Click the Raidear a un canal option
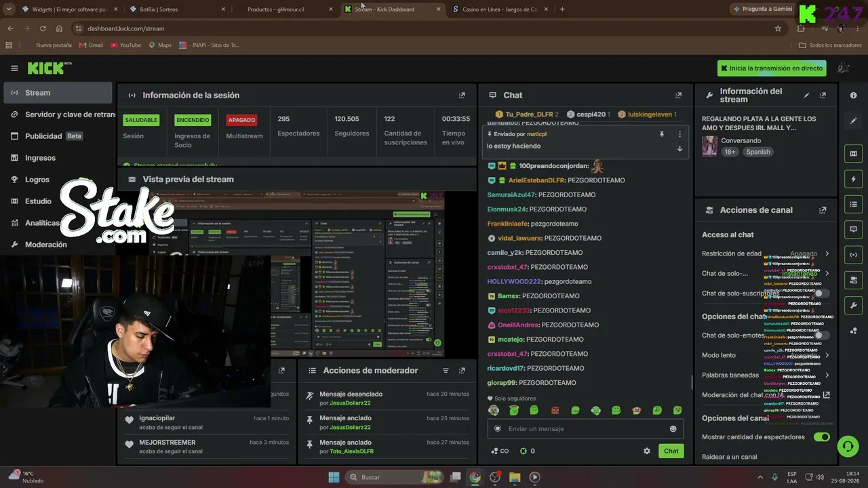 click(x=730, y=457)
